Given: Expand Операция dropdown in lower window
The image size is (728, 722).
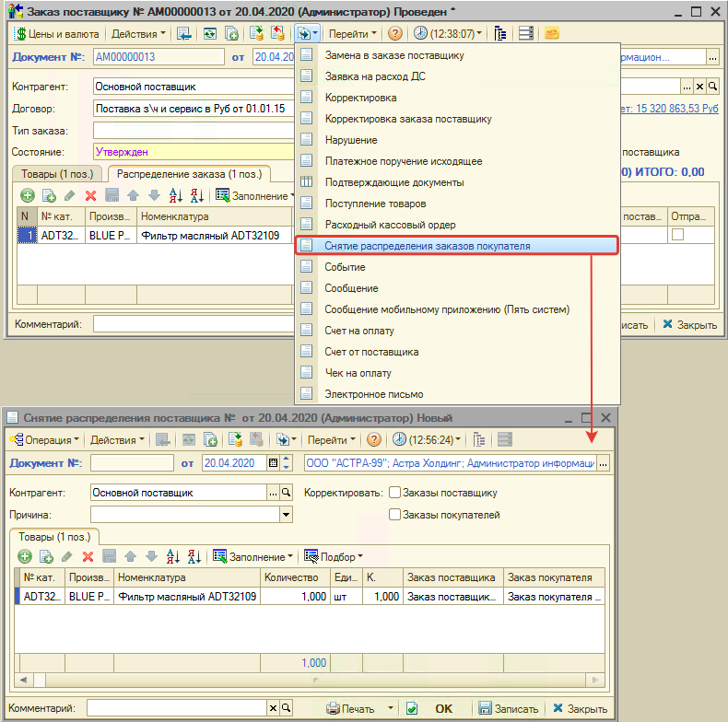Looking at the screenshot, I should point(44,439).
